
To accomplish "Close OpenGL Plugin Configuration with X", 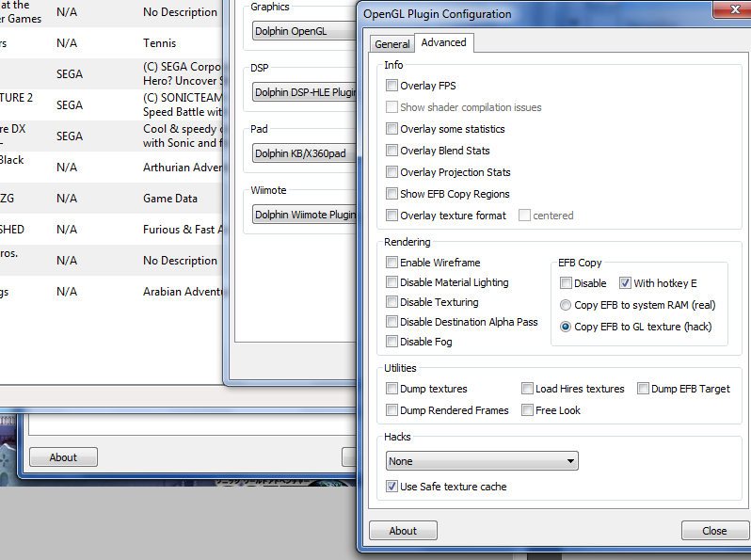I will [733, 9].
